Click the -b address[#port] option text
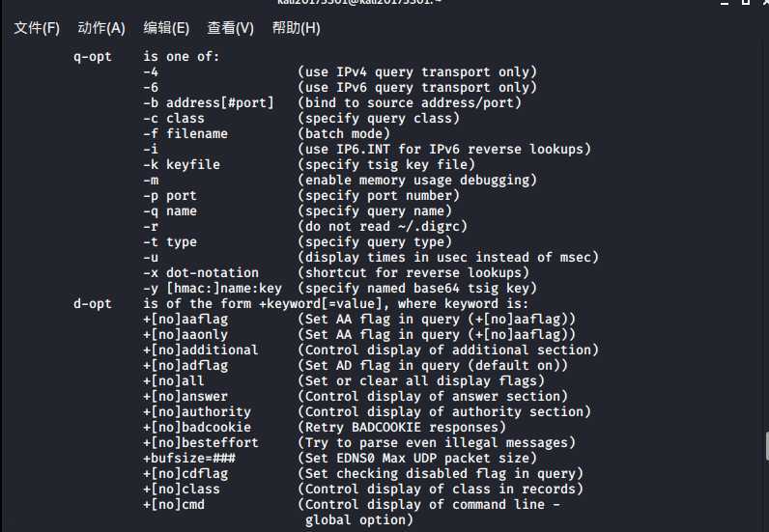The width and height of the screenshot is (769, 532). (209, 103)
